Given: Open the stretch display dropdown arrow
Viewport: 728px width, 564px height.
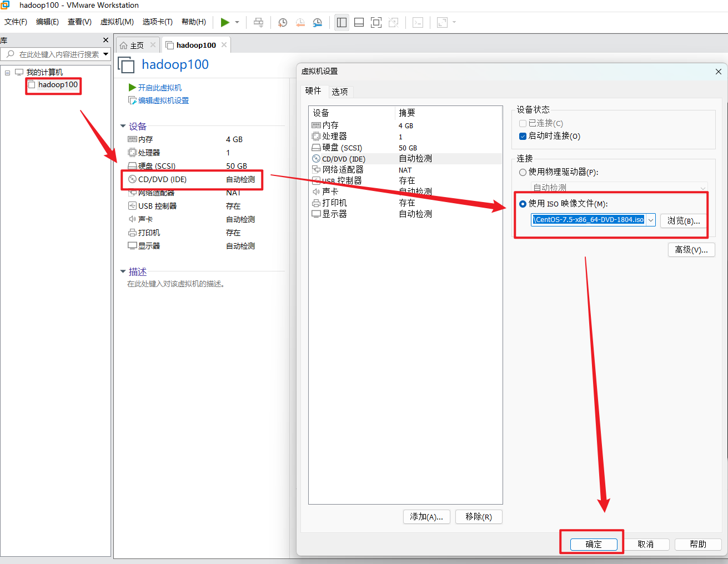Looking at the screenshot, I should [x=454, y=22].
